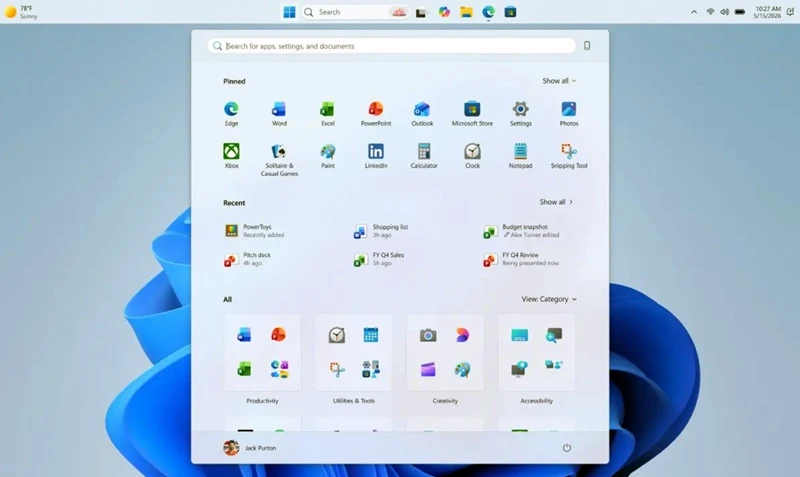Show all recent items

coord(556,202)
